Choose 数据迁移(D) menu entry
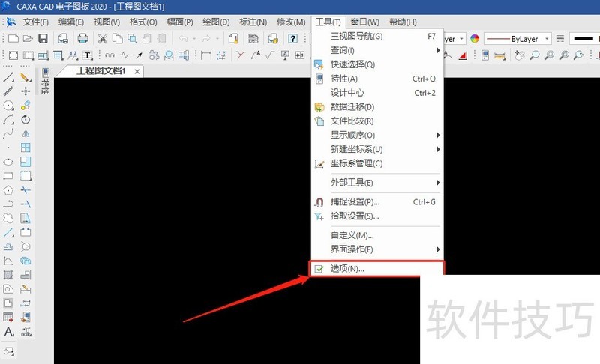The height and width of the screenshot is (364, 600). [x=377, y=107]
